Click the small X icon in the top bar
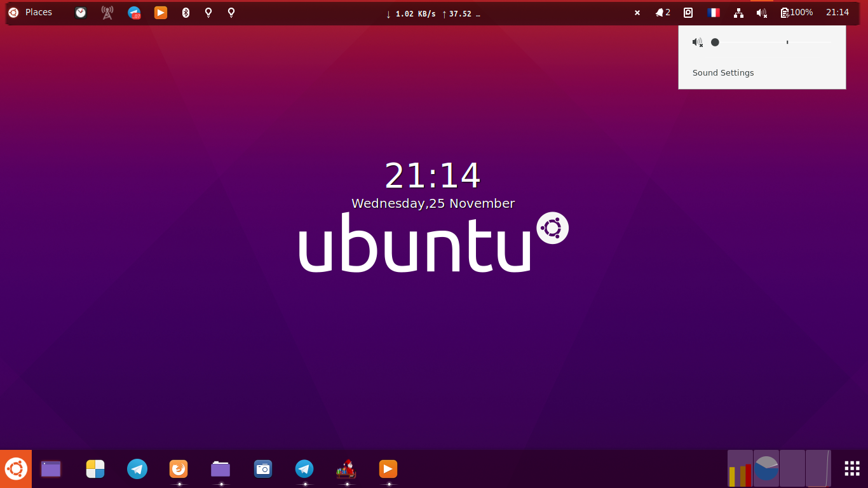868x488 pixels. [637, 13]
